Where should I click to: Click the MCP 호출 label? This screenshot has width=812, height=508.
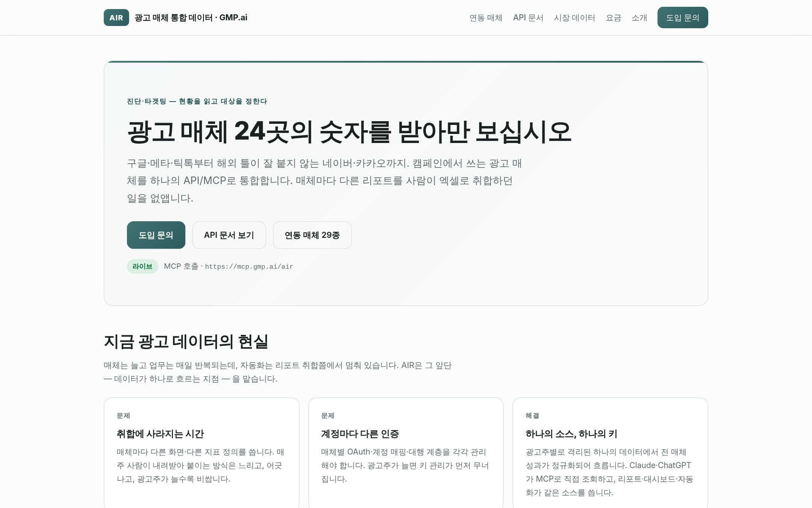pos(181,266)
